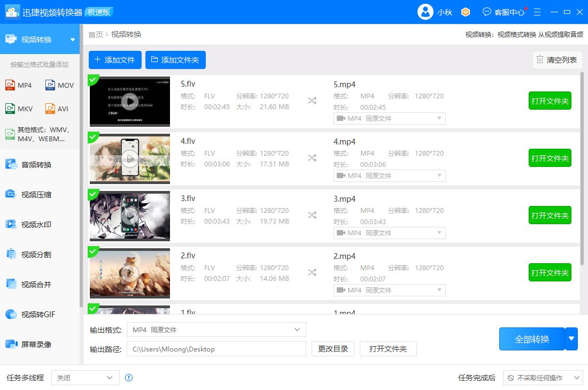Click the convert arrows icon beside 5.flv
The width and height of the screenshot is (588, 390).
[x=312, y=100]
